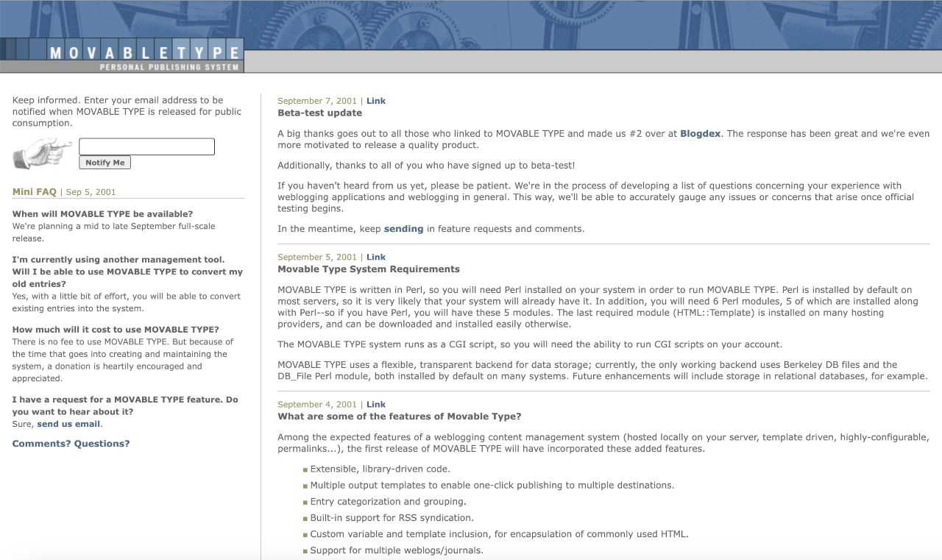Click the MOVABLE TYPE logo banner

point(122,55)
